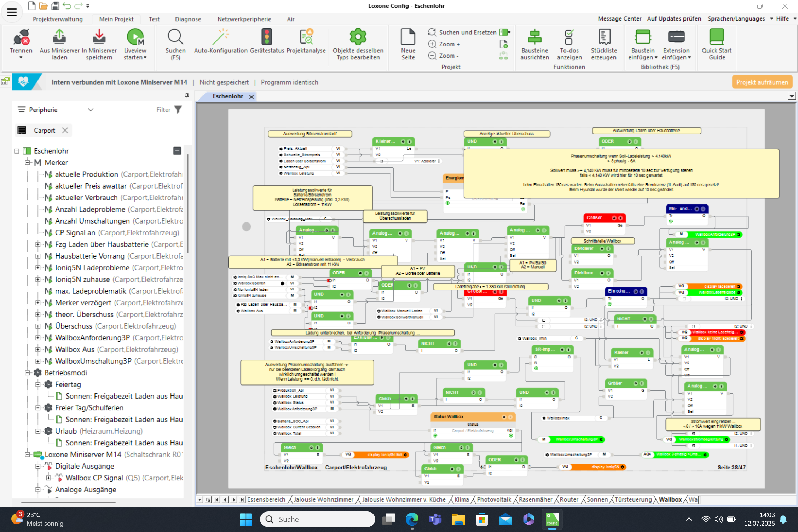Switch to the Photovoltaik page tab
Screen dimensions: 798x532
pos(494,499)
